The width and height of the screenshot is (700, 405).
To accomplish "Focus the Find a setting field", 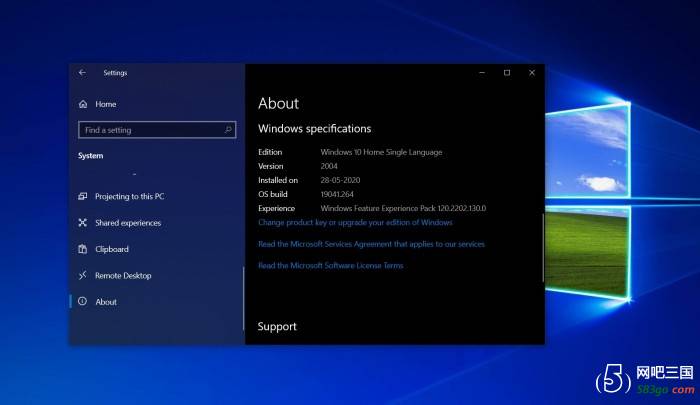I will coord(157,130).
